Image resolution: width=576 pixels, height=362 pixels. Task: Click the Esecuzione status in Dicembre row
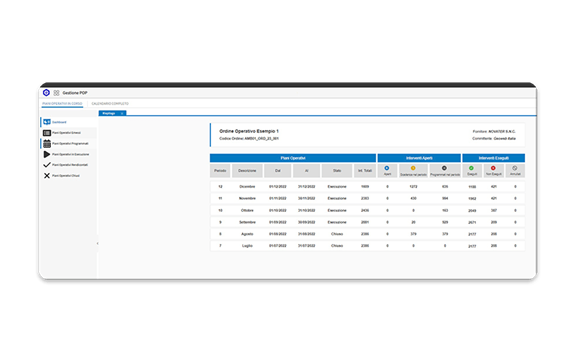click(337, 187)
